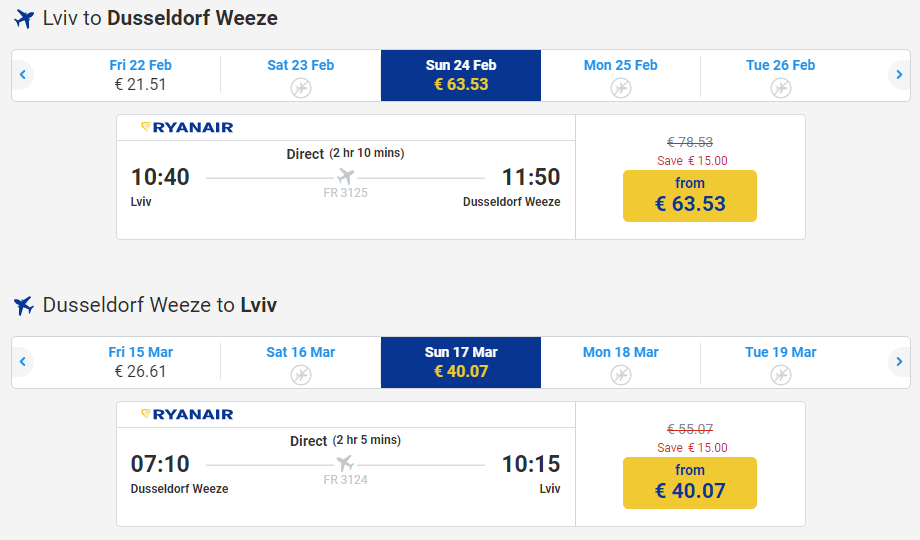The height and width of the screenshot is (540, 920).
Task: Click the no-flight icon under Mon 18 Mar
Action: [621, 375]
